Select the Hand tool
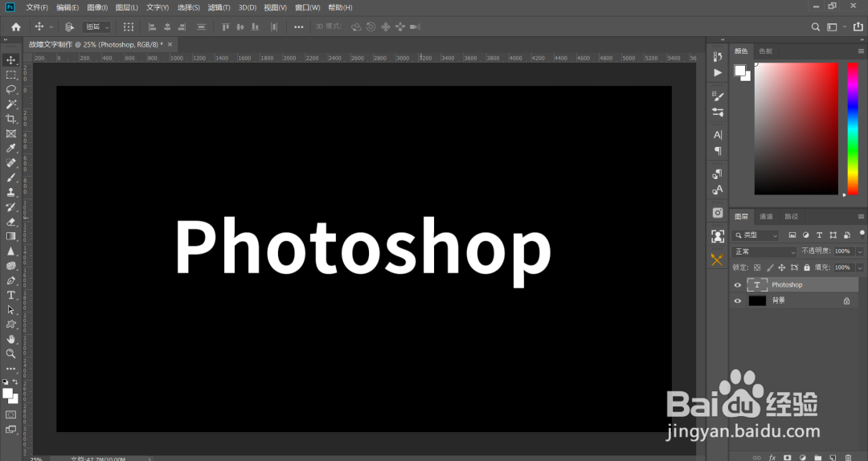The height and width of the screenshot is (461, 868). [10, 339]
